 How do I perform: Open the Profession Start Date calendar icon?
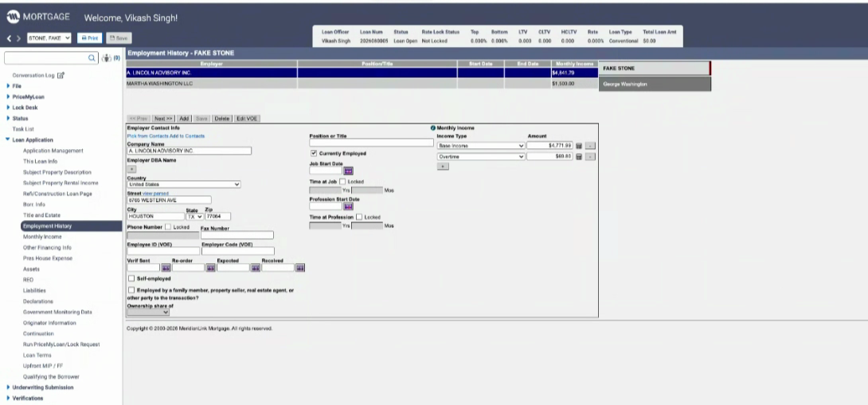[348, 206]
